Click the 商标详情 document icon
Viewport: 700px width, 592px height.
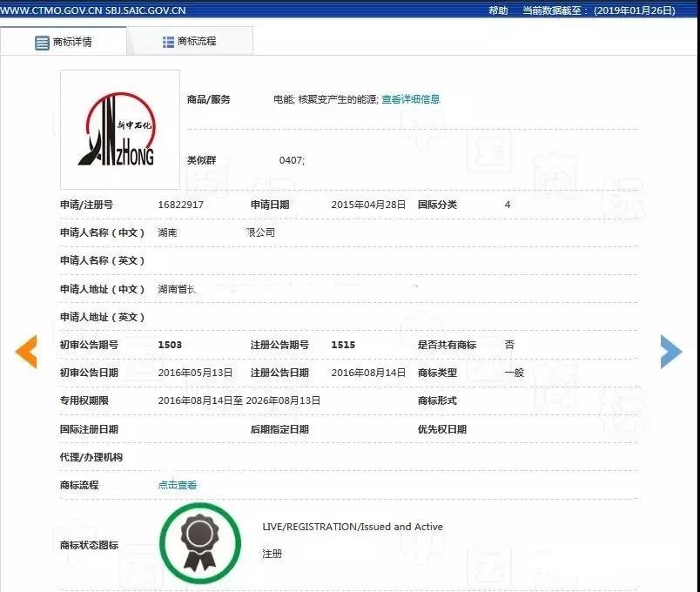coord(42,43)
